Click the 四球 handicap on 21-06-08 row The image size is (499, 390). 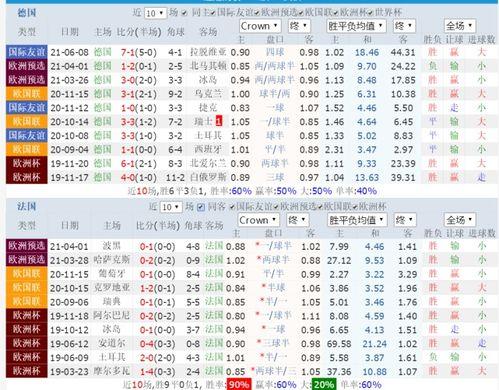275,52
